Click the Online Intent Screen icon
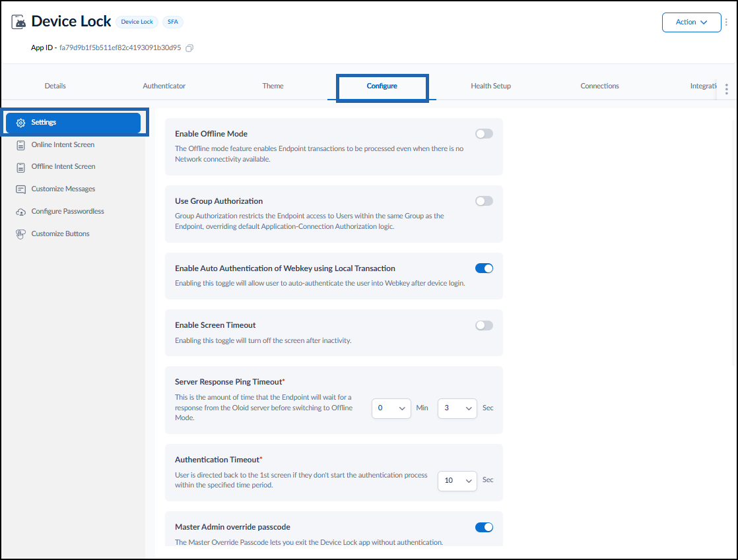Image resolution: width=738 pixels, height=560 pixels. tap(20, 145)
